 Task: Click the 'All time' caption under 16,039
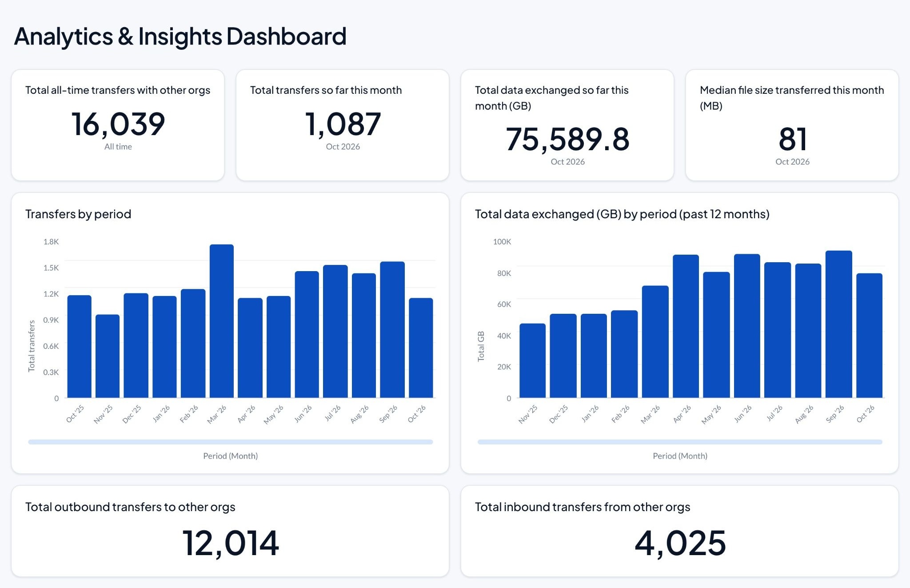pos(118,147)
